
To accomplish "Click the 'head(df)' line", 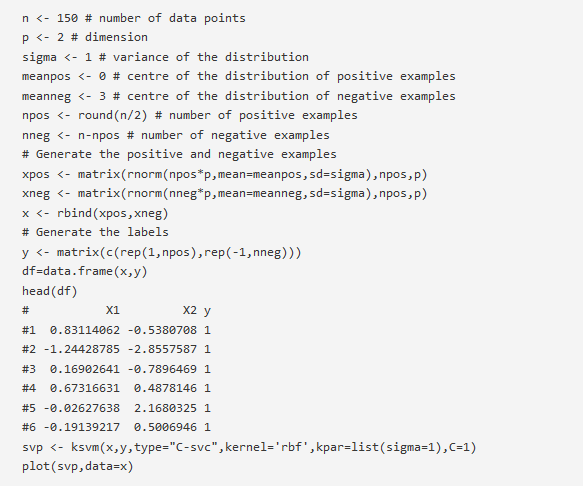I will point(49,291).
